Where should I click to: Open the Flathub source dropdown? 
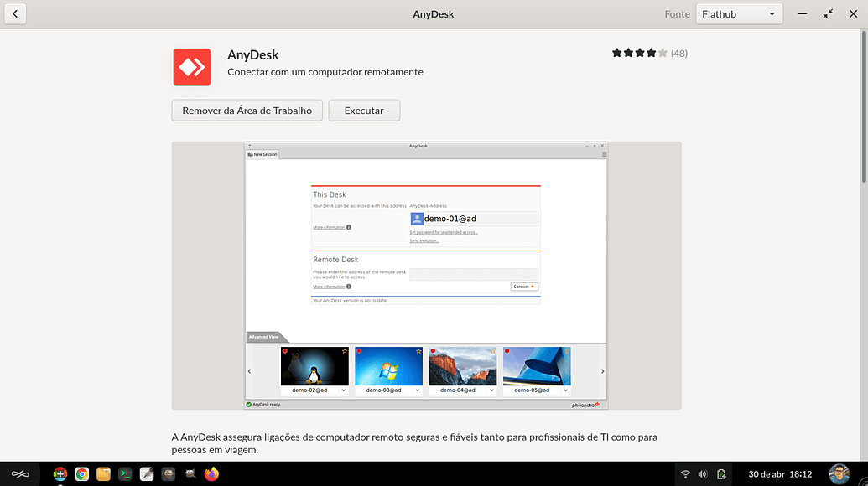click(739, 13)
